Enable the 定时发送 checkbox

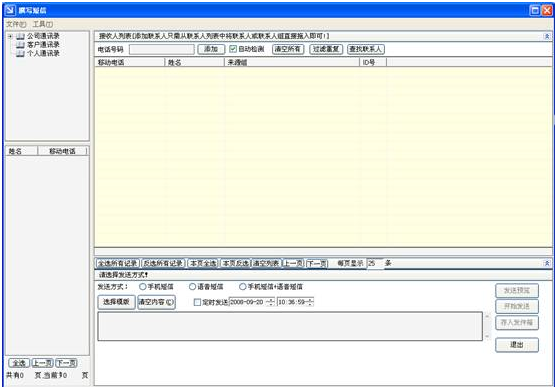tap(197, 302)
